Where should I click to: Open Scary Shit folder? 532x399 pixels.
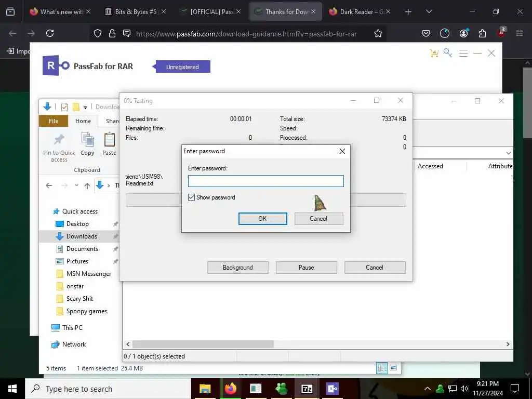coord(74,299)
